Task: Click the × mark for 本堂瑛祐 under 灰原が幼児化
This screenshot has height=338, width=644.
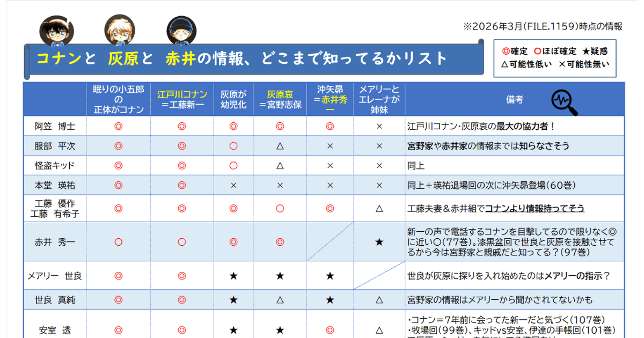Action: pyautogui.click(x=233, y=185)
